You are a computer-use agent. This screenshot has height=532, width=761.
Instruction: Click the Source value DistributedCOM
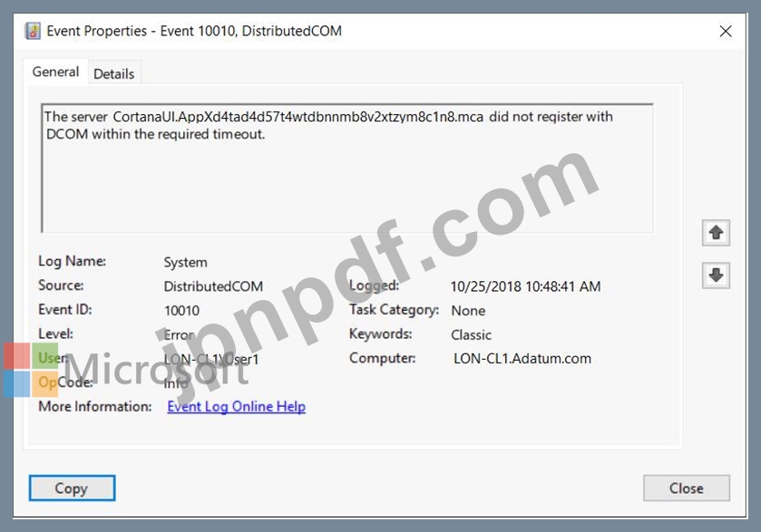pos(213,286)
